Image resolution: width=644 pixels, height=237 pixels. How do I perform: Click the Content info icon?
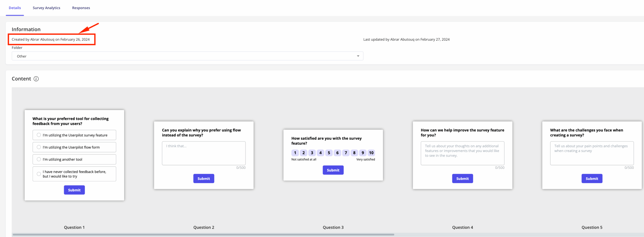pos(36,79)
